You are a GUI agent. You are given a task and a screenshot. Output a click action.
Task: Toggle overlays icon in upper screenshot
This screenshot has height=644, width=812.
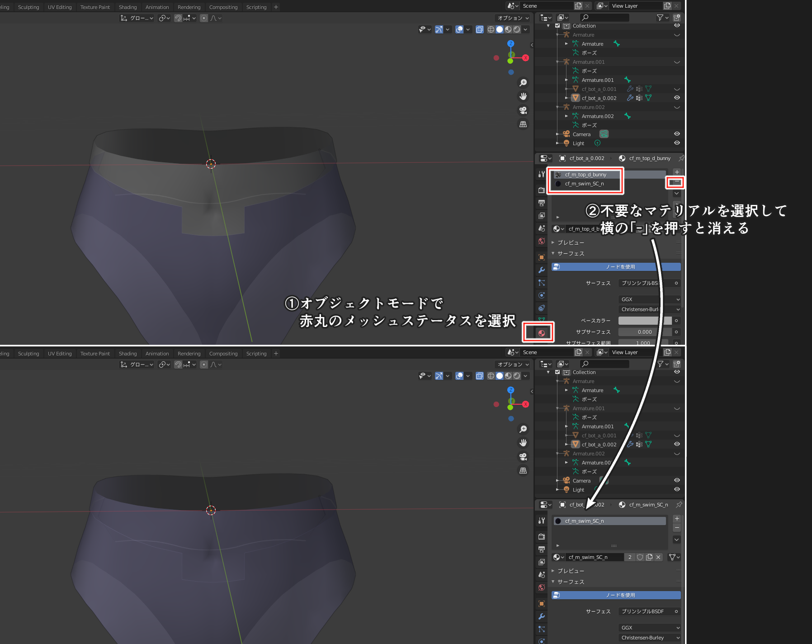(x=459, y=29)
